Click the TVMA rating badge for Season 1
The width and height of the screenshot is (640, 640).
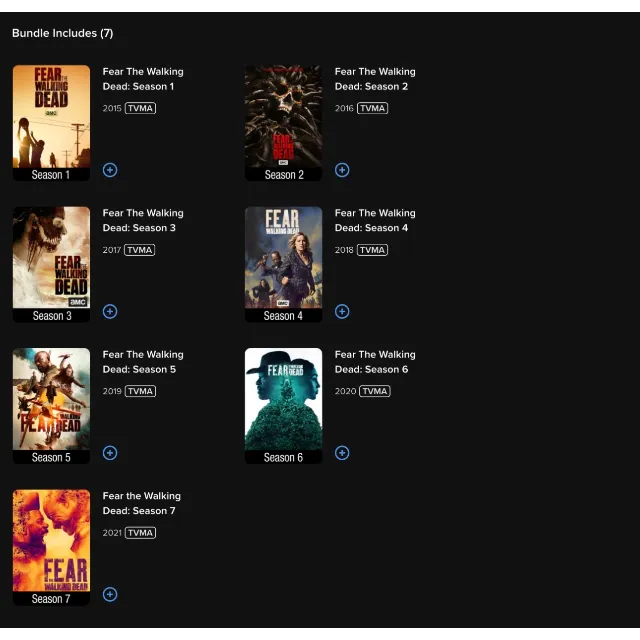click(x=140, y=108)
